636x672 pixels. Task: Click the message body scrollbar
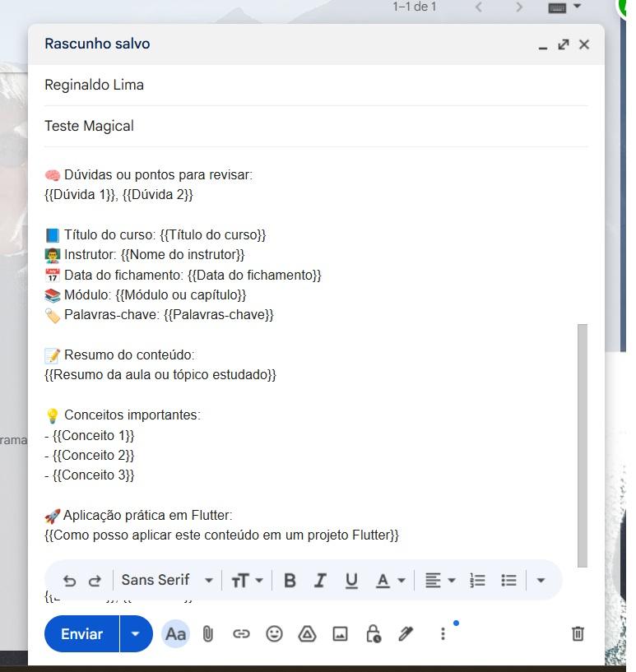tap(583, 446)
